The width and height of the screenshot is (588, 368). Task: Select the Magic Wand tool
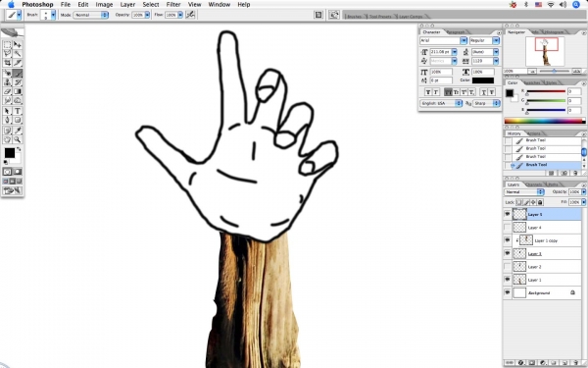[18, 54]
